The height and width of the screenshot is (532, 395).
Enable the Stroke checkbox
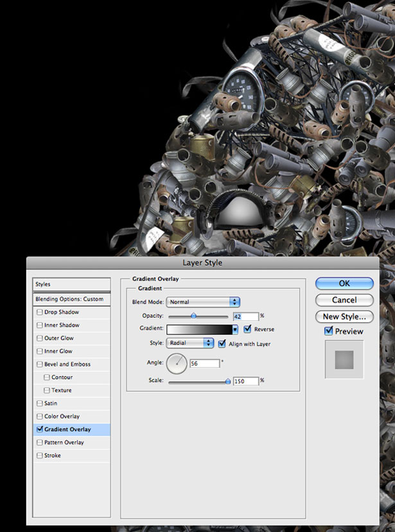click(x=40, y=456)
